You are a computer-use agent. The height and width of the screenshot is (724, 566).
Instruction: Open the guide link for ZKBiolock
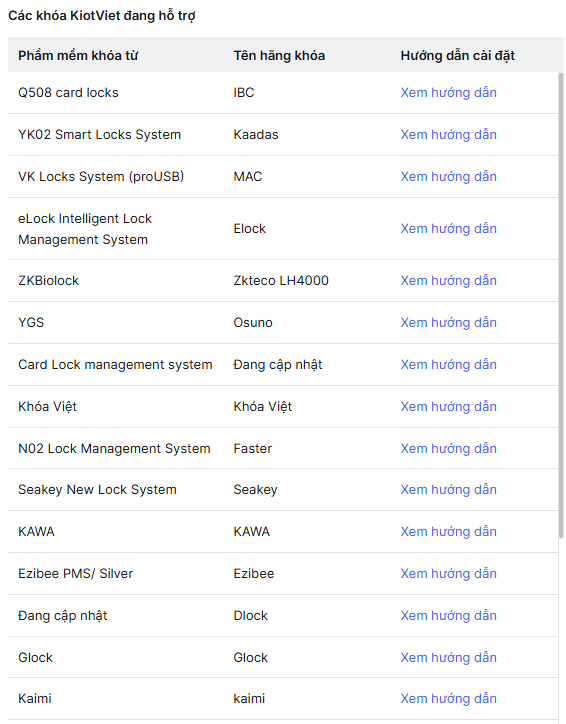point(448,281)
